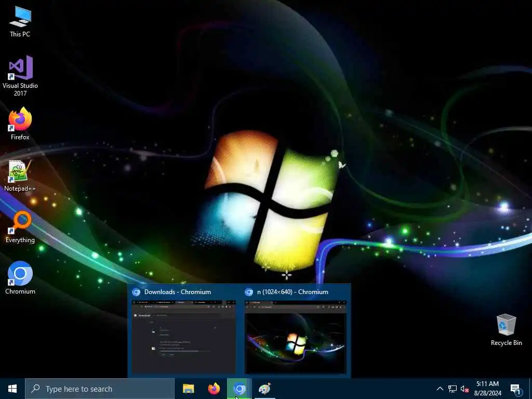Switch to Downloads - Chromium window preview
The height and width of the screenshot is (399, 532).
(x=183, y=330)
